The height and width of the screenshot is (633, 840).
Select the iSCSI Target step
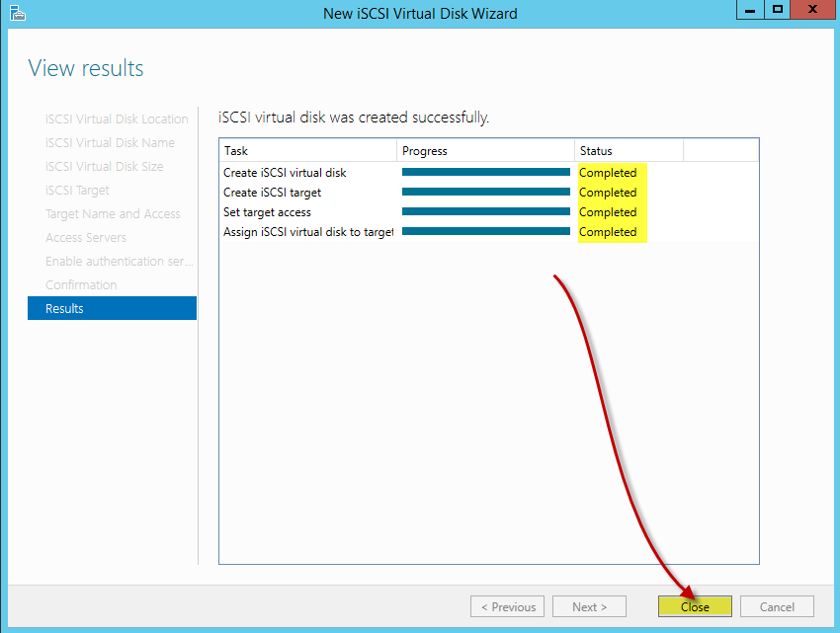77,191
